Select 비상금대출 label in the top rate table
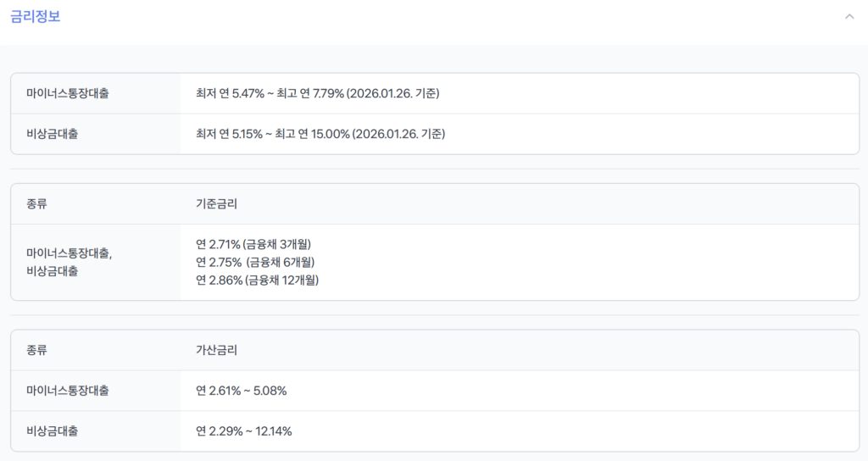Image resolution: width=868 pixels, height=461 pixels. pyautogui.click(x=53, y=134)
